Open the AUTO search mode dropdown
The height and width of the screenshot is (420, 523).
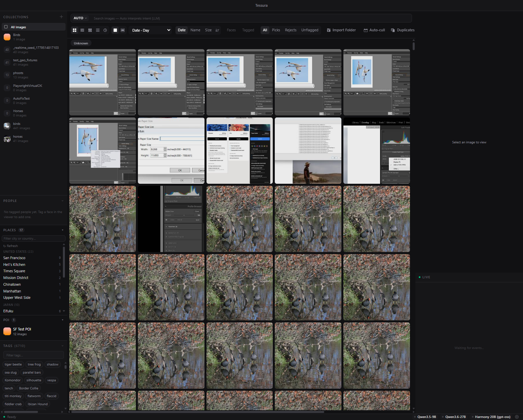click(80, 18)
